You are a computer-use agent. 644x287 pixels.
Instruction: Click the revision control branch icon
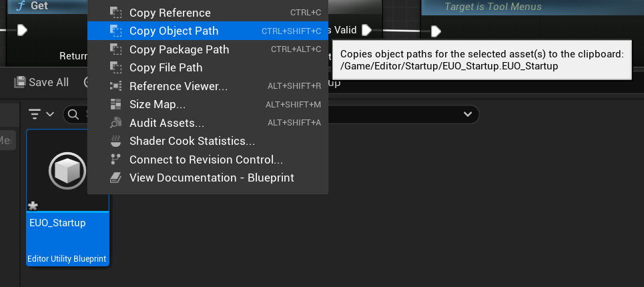click(x=116, y=160)
